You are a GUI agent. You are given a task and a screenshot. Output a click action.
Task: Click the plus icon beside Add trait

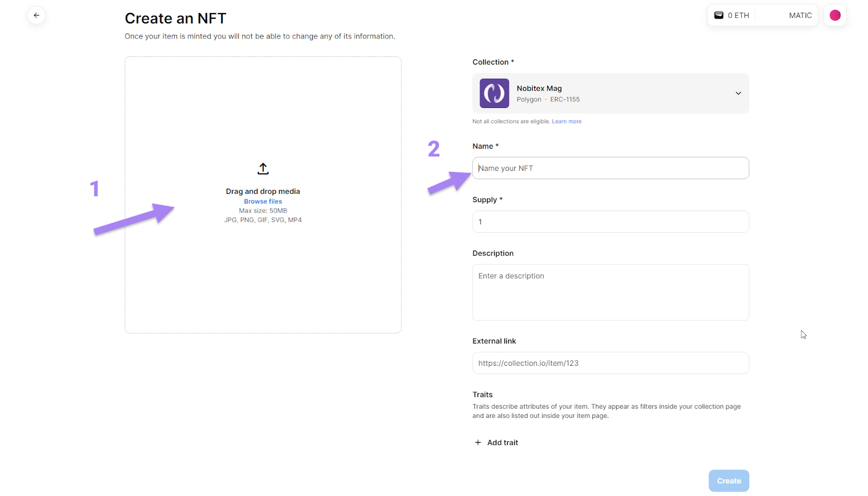pos(478,443)
